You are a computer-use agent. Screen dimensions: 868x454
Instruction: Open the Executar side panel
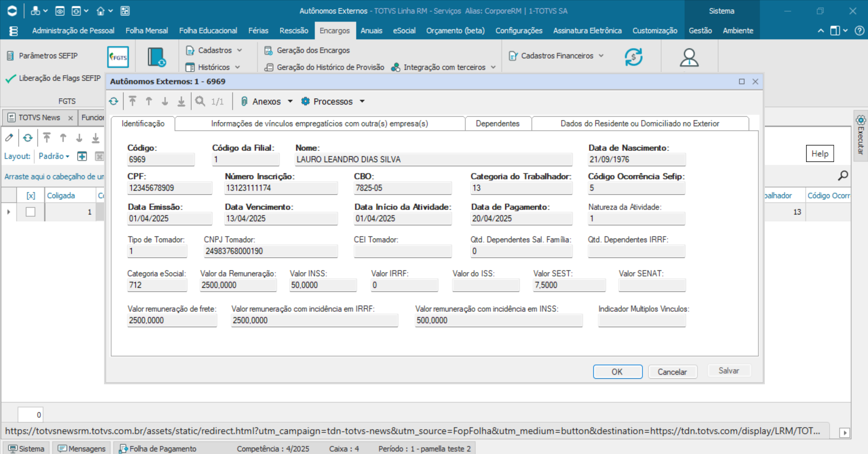coord(860,136)
